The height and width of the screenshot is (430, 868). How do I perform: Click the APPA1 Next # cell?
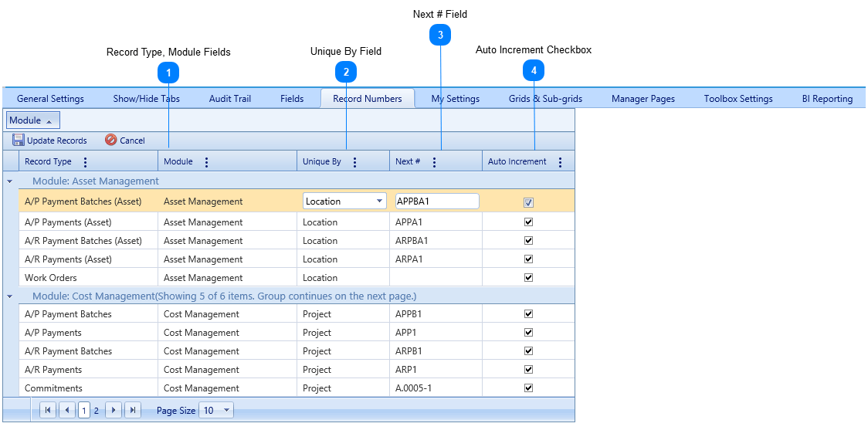[x=436, y=222]
